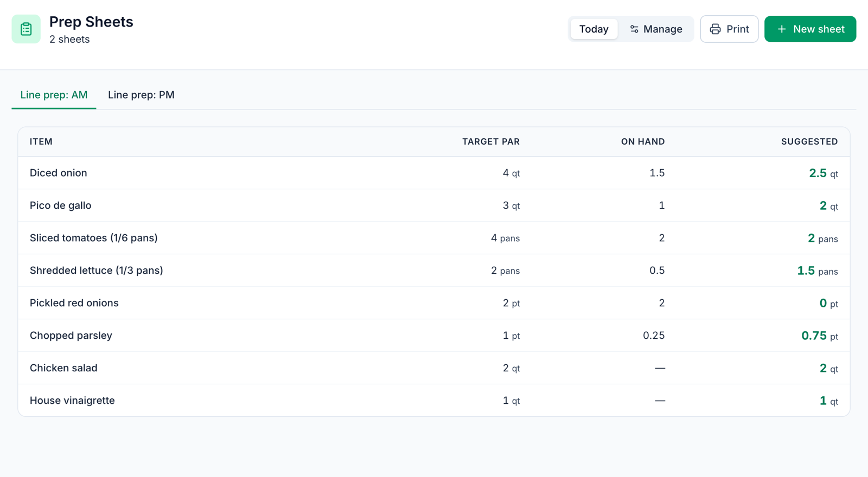Click Diced onion on-hand value 1.5
This screenshot has height=477, width=868.
657,173
